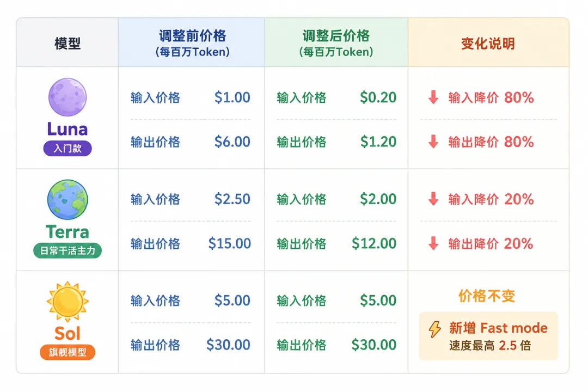The image size is (588, 392).
Task: Click red down arrow beside Luna 输出降价 80%
Action: tap(433, 142)
